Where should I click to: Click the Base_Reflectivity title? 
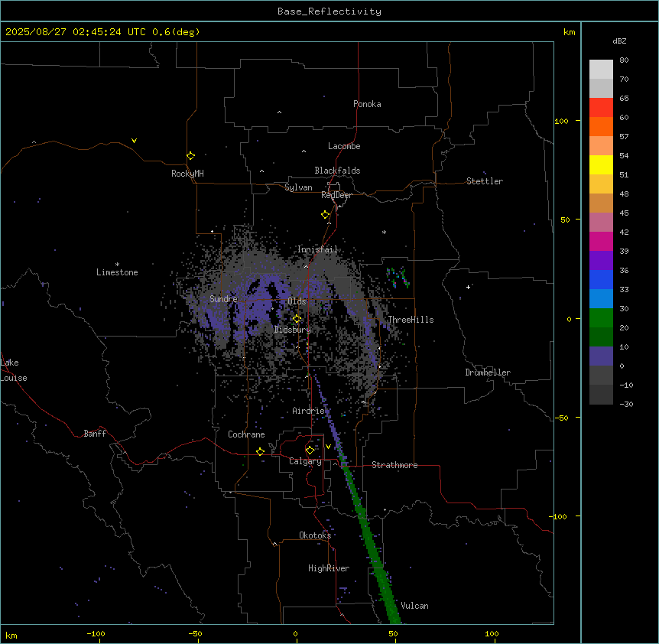tap(329, 11)
